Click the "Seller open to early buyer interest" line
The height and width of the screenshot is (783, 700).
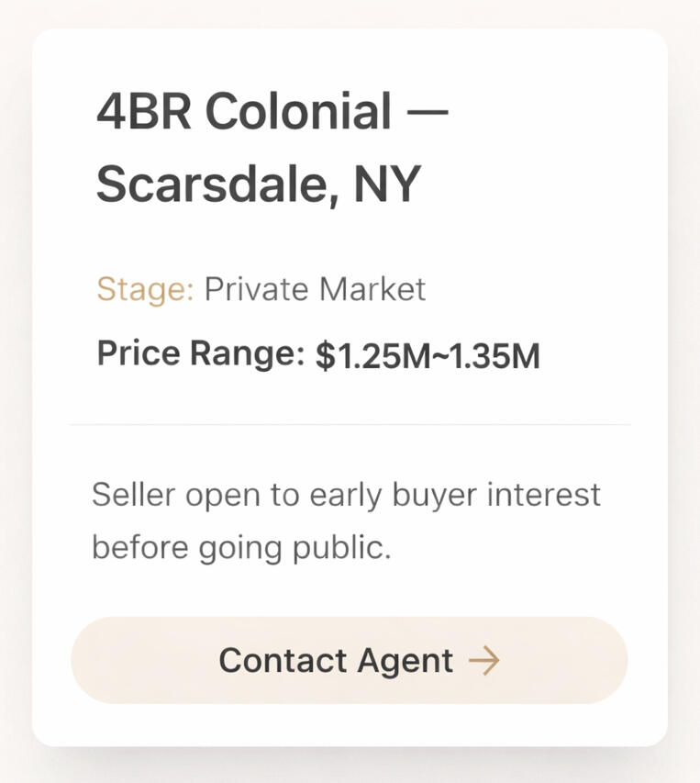pos(346,495)
